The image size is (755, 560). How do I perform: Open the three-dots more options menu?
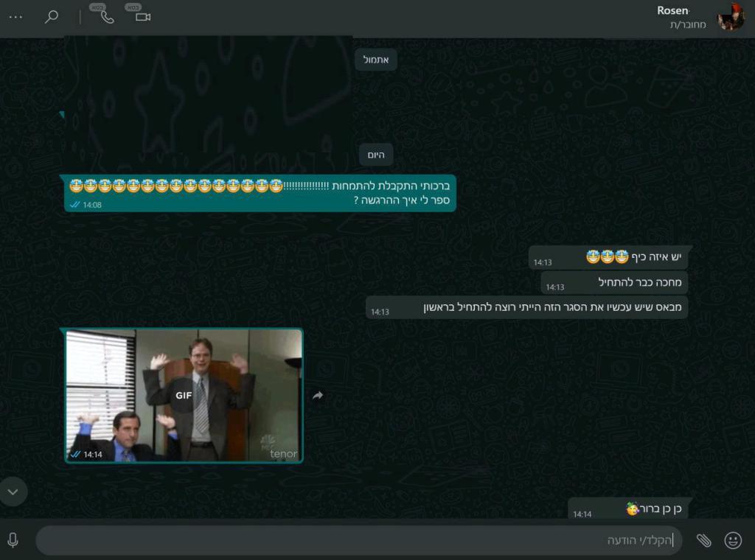click(15, 17)
